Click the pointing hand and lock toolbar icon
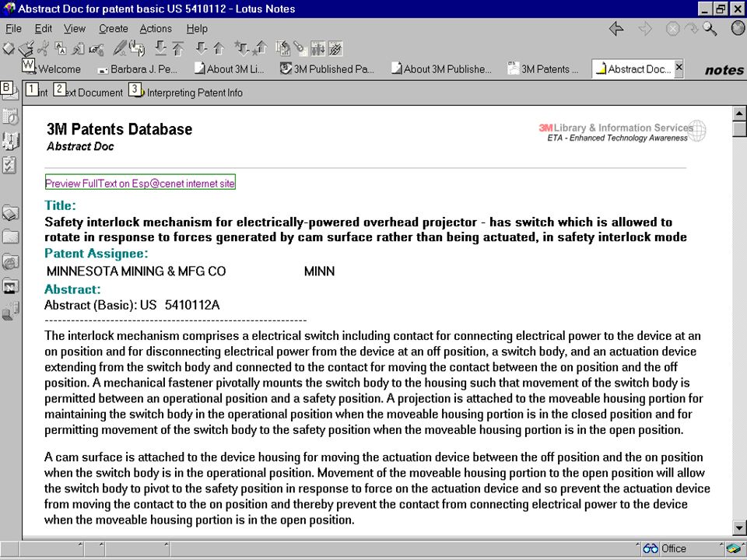747x560 pixels. 96,48
